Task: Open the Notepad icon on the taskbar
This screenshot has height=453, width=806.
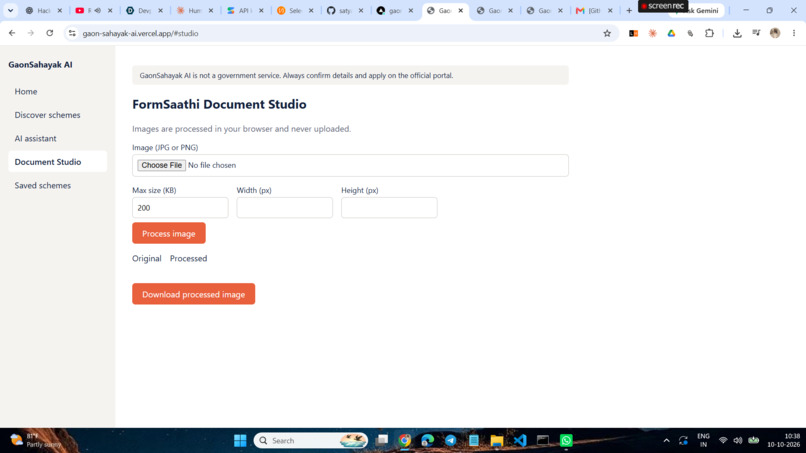Action: (474, 441)
